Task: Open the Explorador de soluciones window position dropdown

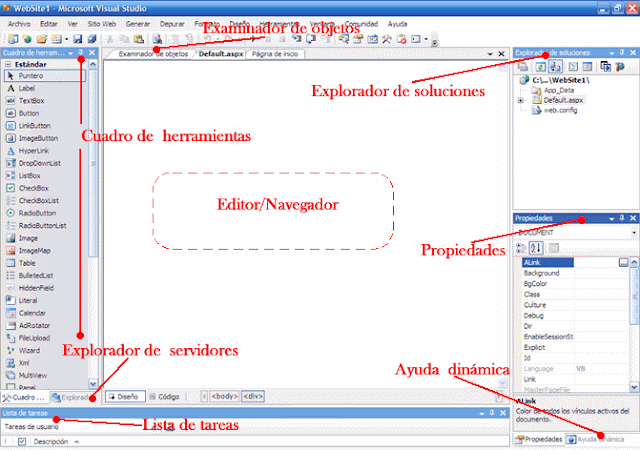Action: pyautogui.click(x=611, y=53)
